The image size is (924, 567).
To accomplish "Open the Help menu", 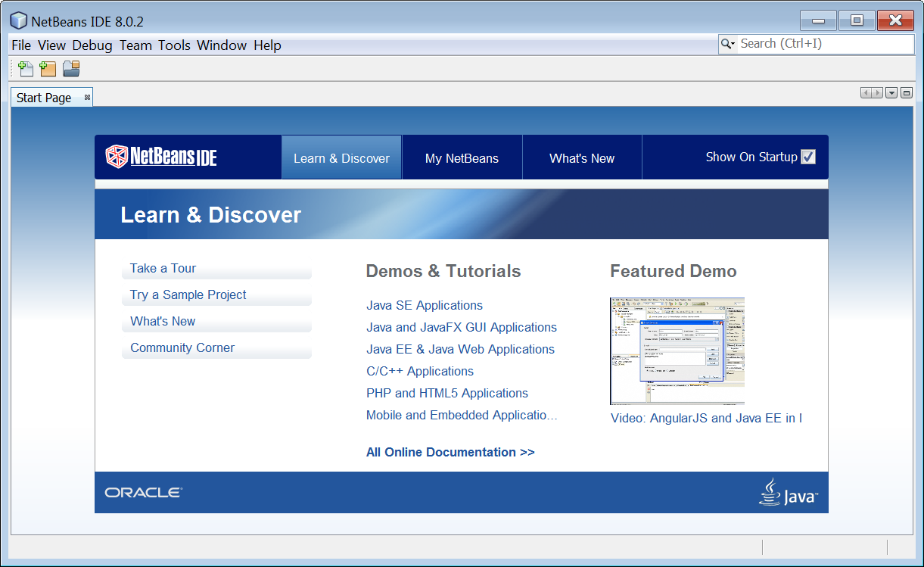I will coord(267,45).
